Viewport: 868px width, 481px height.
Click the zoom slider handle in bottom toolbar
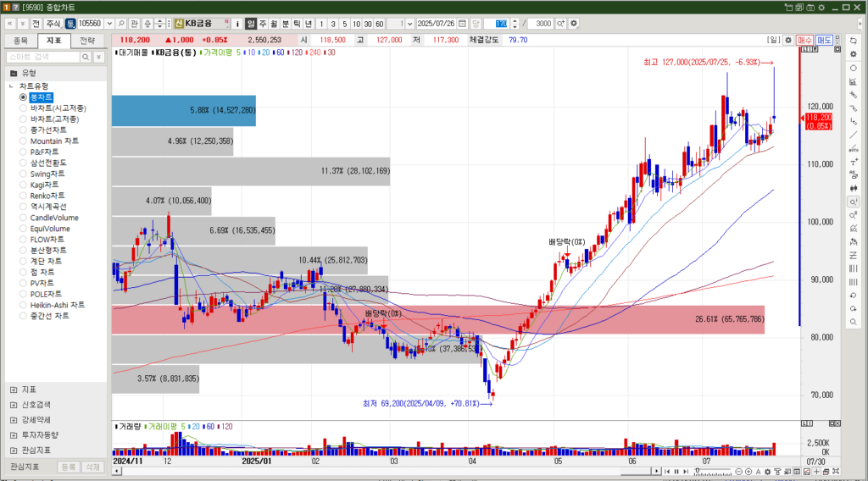coord(698,471)
